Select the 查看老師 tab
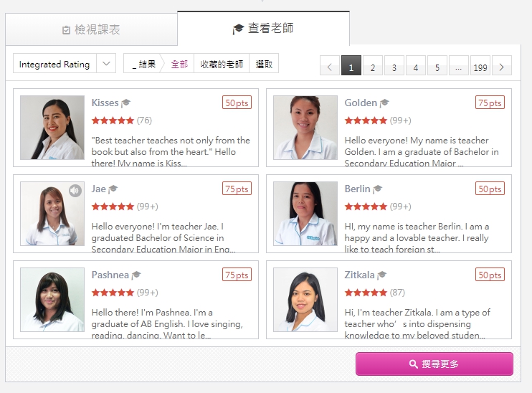 tap(263, 28)
